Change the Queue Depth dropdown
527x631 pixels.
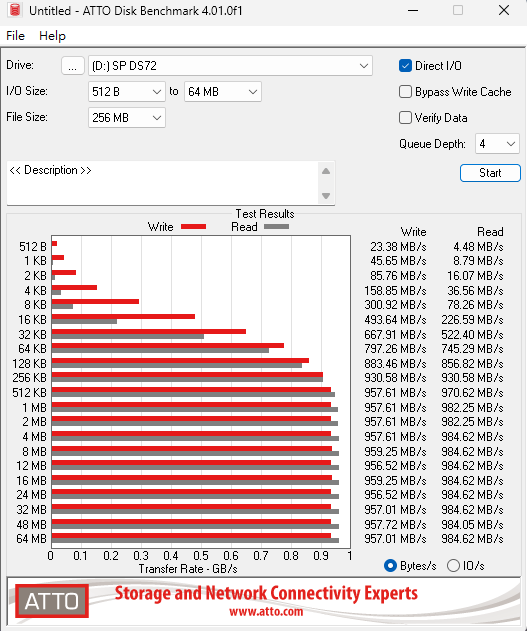tap(497, 144)
